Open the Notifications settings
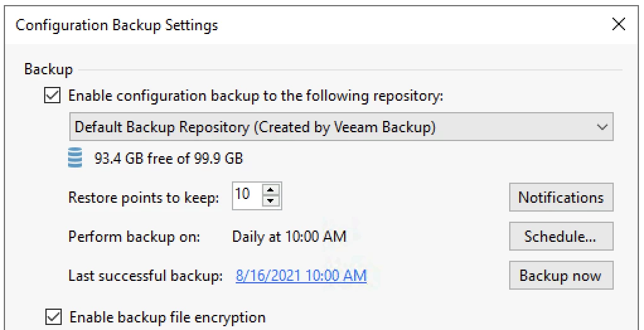644x330 pixels. click(561, 198)
